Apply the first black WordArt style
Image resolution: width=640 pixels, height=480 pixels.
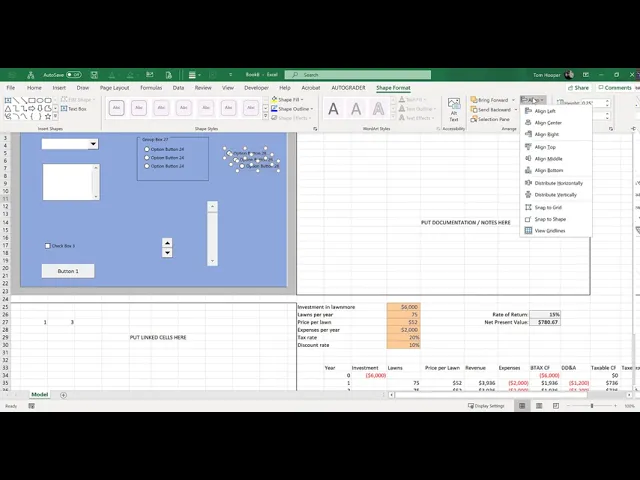333,109
